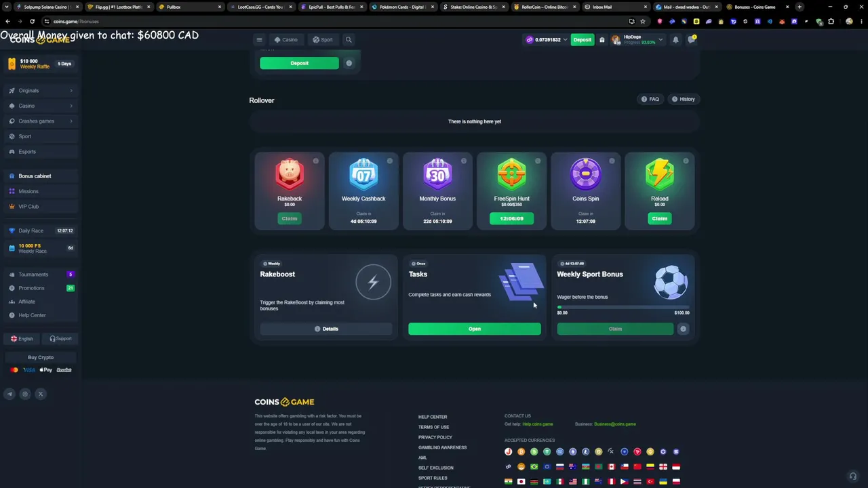Screen dimensions: 868x488
Task: Open the chat bubble icon
Action: (x=691, y=40)
